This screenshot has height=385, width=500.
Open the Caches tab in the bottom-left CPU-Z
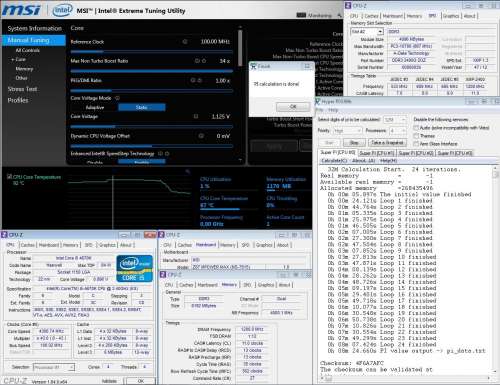(28, 245)
